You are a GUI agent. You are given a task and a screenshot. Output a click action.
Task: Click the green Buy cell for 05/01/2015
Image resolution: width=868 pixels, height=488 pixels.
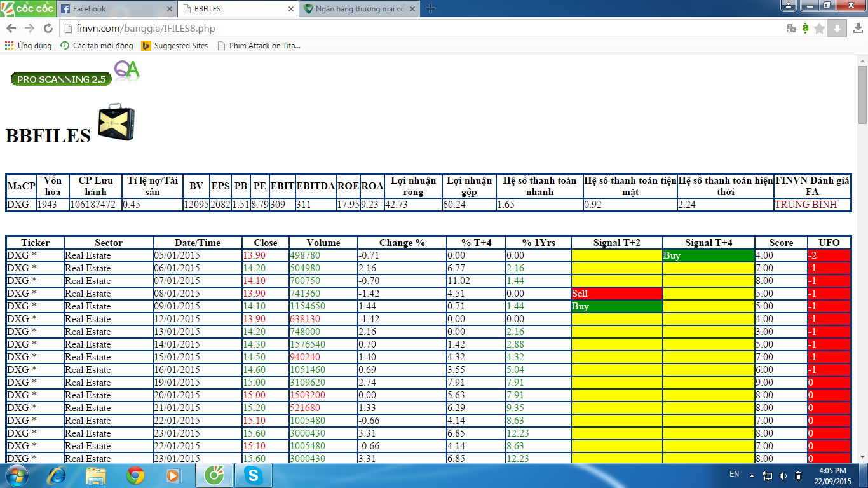(709, 255)
